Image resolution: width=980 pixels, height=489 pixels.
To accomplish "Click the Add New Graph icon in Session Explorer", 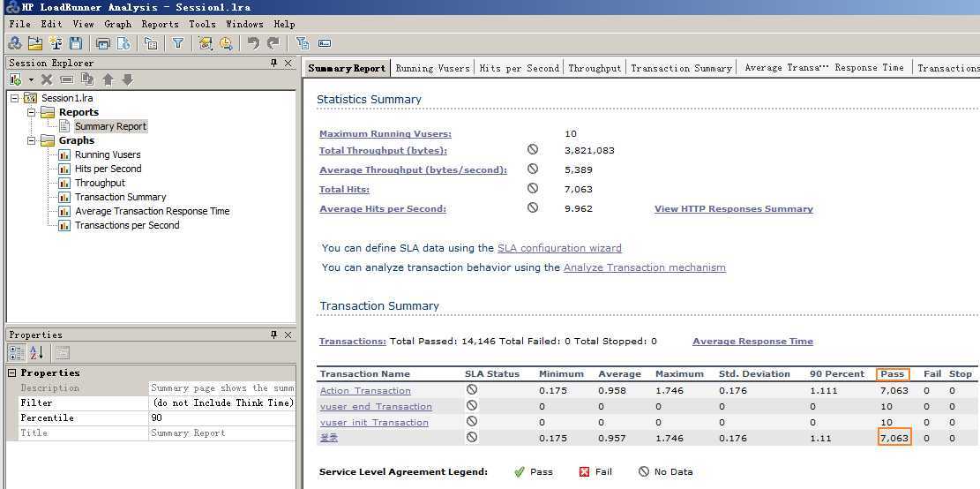I will click(16, 79).
